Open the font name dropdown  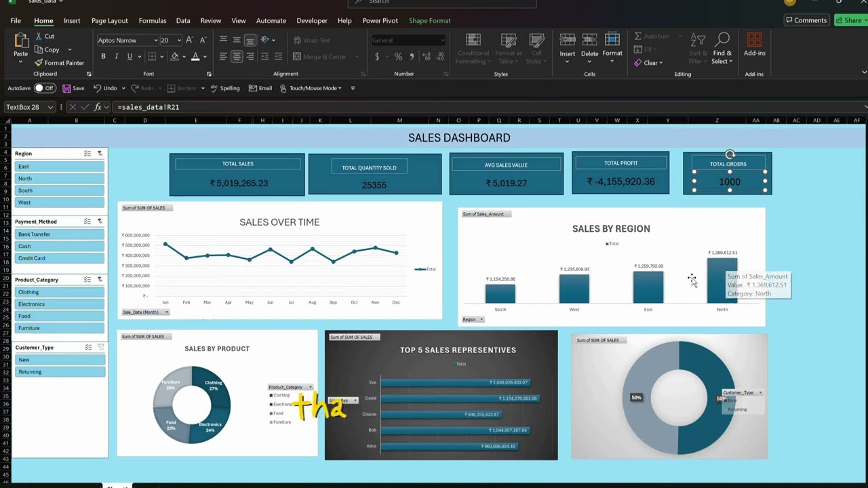(155, 40)
